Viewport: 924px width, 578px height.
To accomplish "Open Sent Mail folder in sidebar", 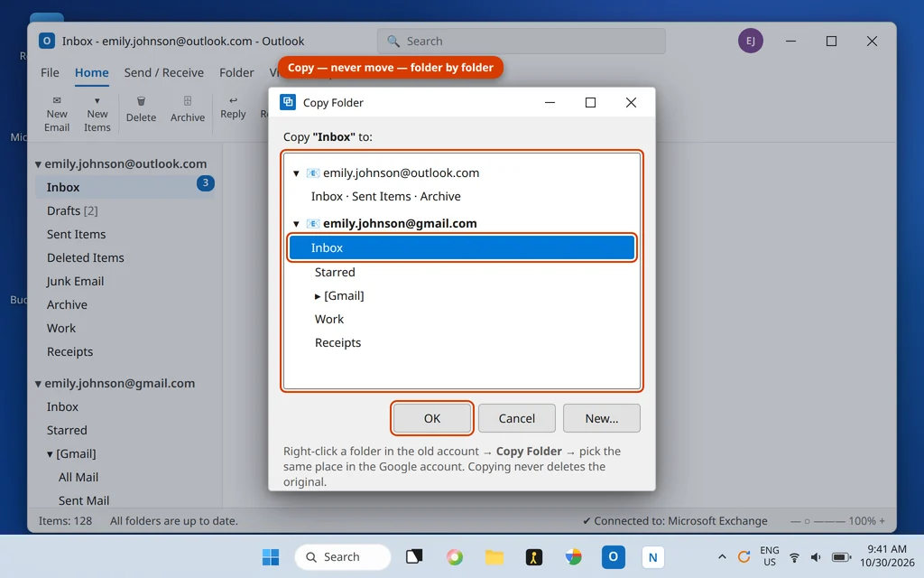I will tap(84, 500).
